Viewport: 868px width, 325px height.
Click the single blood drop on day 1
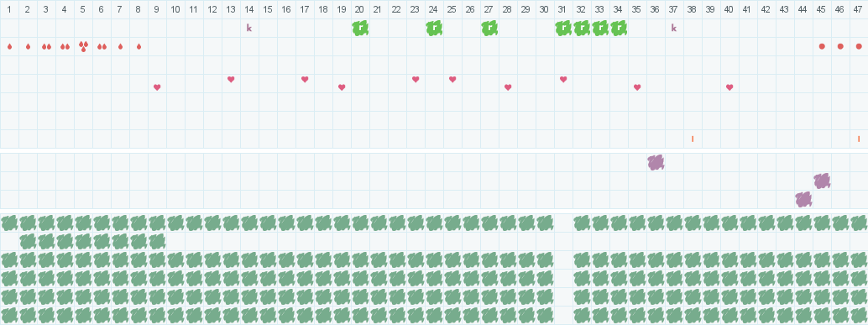[9, 46]
